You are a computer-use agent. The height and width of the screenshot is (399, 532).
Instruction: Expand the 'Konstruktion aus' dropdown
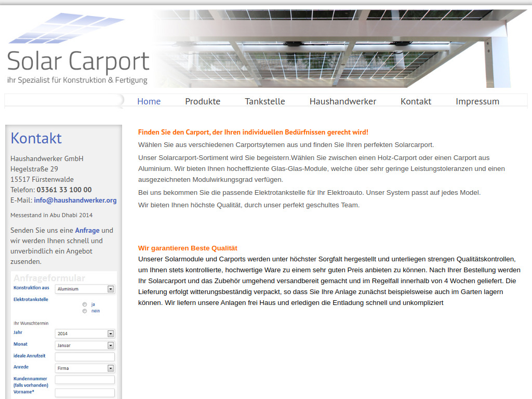[x=85, y=289]
